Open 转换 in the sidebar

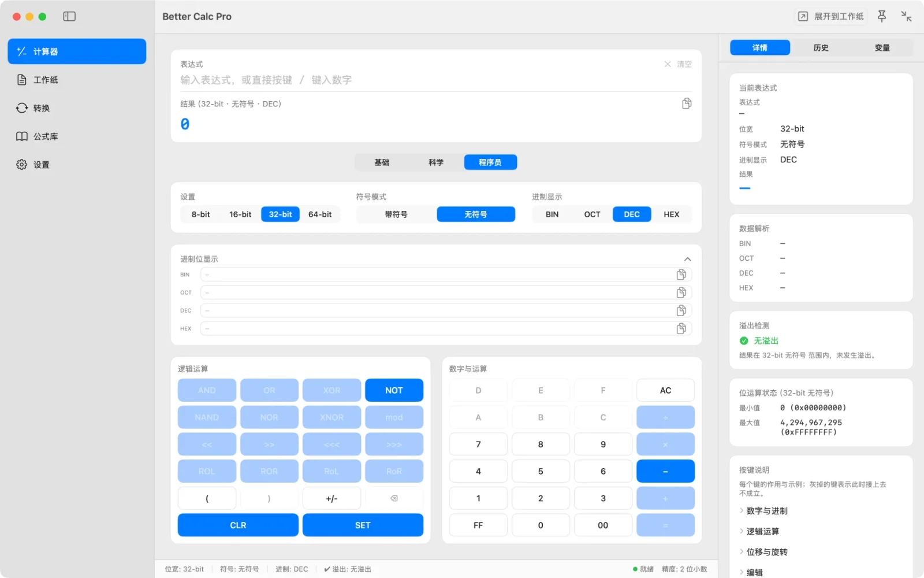point(77,108)
